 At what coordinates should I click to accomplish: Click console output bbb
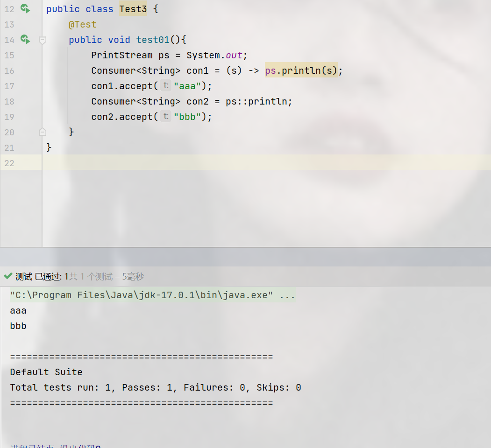point(18,326)
